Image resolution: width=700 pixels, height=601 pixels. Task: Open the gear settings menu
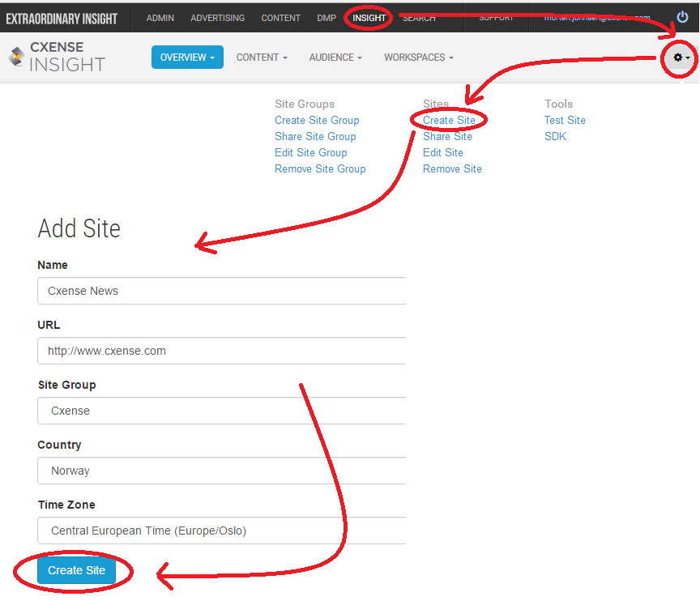[681, 58]
